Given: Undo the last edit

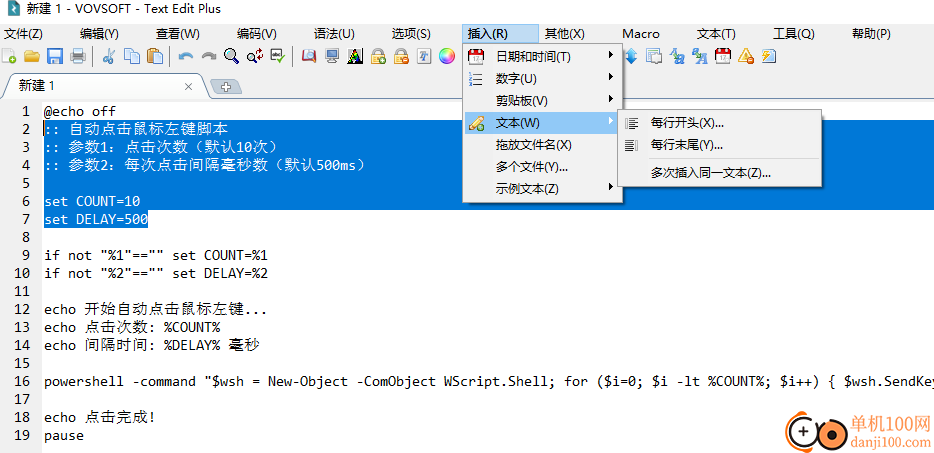Looking at the screenshot, I should (186, 57).
